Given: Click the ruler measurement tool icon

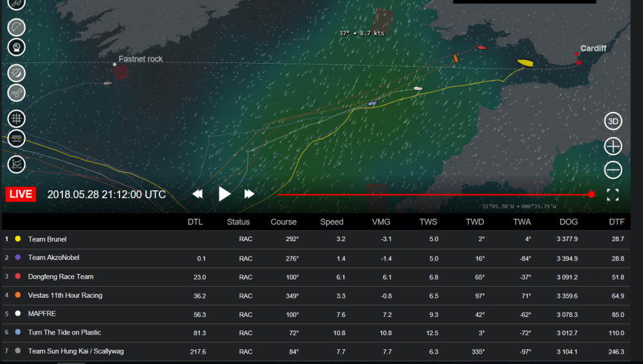Looking at the screenshot, I should coord(17,138).
